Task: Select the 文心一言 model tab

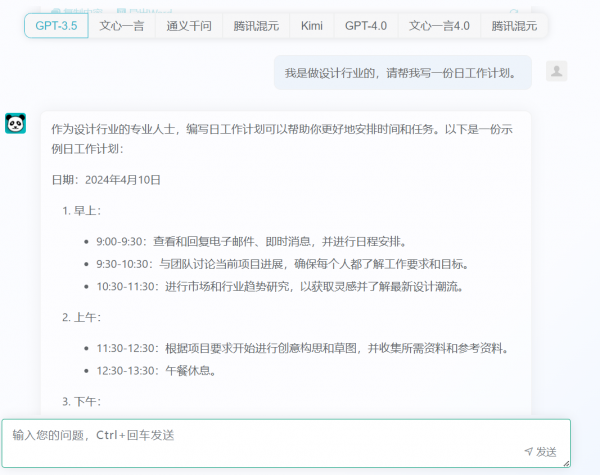Action: click(122, 26)
